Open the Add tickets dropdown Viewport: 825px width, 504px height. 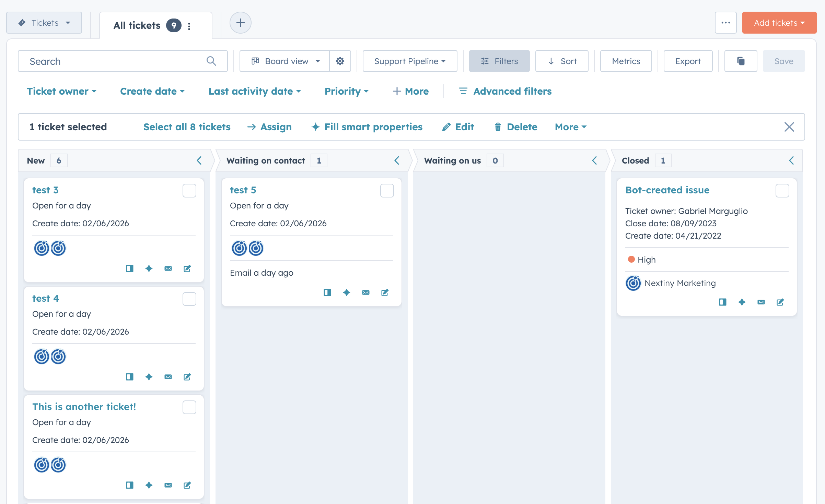coord(779,23)
